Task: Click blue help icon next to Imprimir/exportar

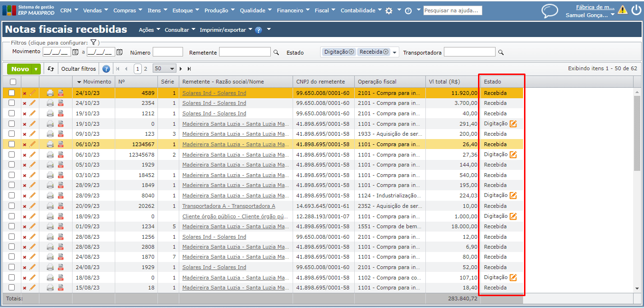Action: [258, 30]
